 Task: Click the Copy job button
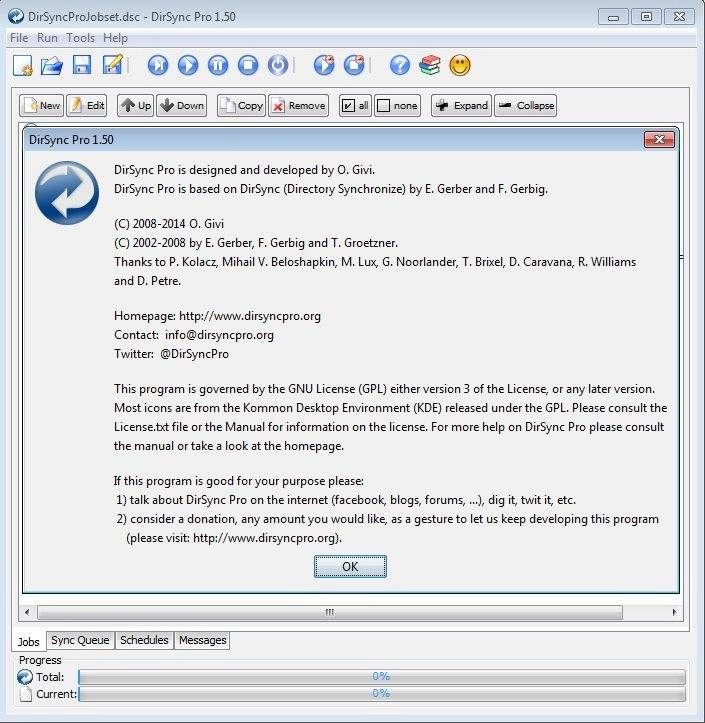(241, 106)
